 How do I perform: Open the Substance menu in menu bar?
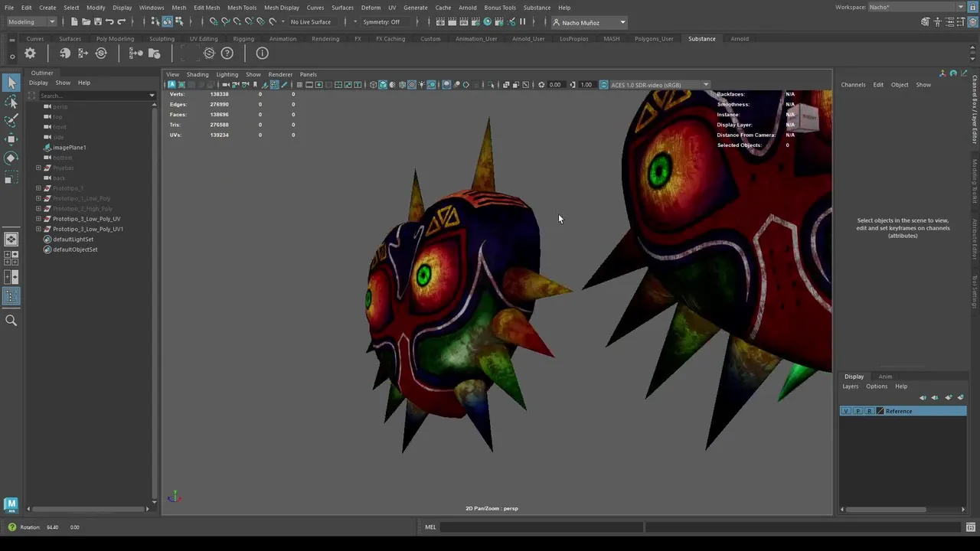[x=537, y=8]
